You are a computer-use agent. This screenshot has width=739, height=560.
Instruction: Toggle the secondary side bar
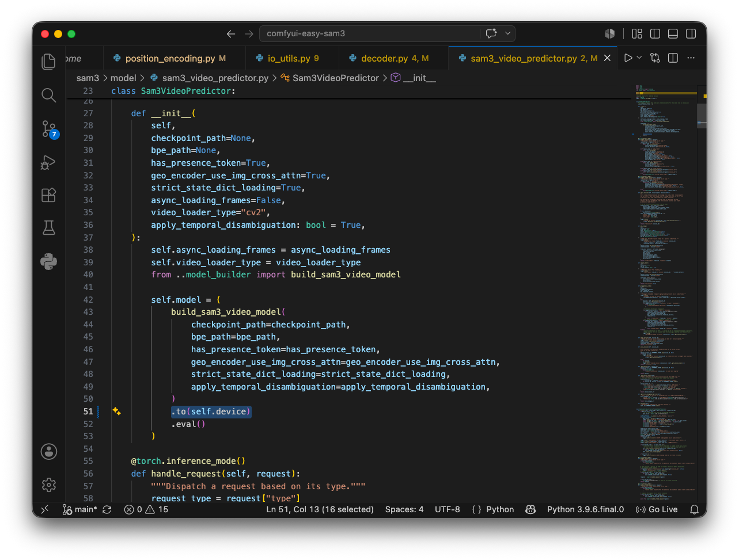pyautogui.click(x=691, y=34)
